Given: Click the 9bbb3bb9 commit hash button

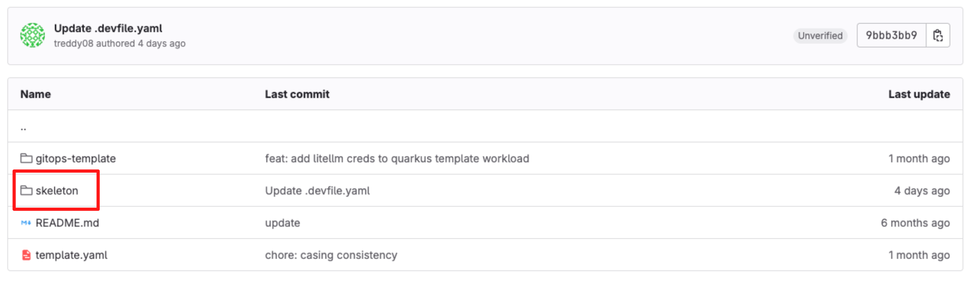Looking at the screenshot, I should click(891, 35).
